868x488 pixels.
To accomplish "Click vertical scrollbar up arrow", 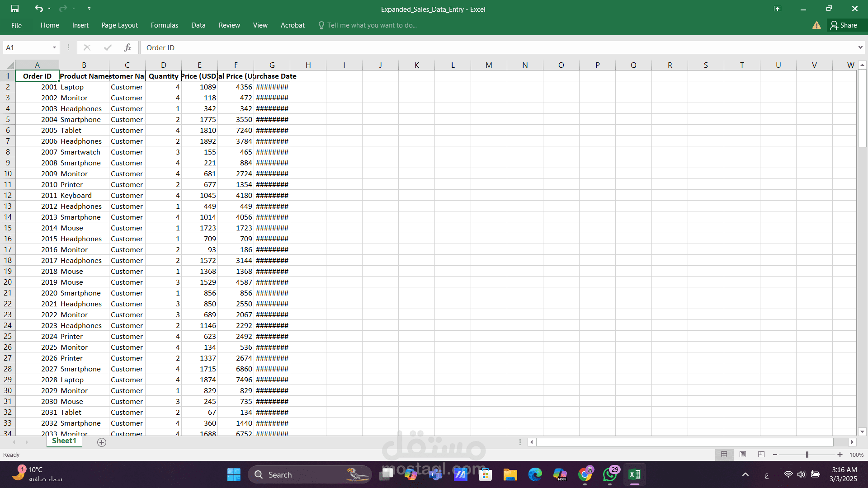I will coord(862,65).
